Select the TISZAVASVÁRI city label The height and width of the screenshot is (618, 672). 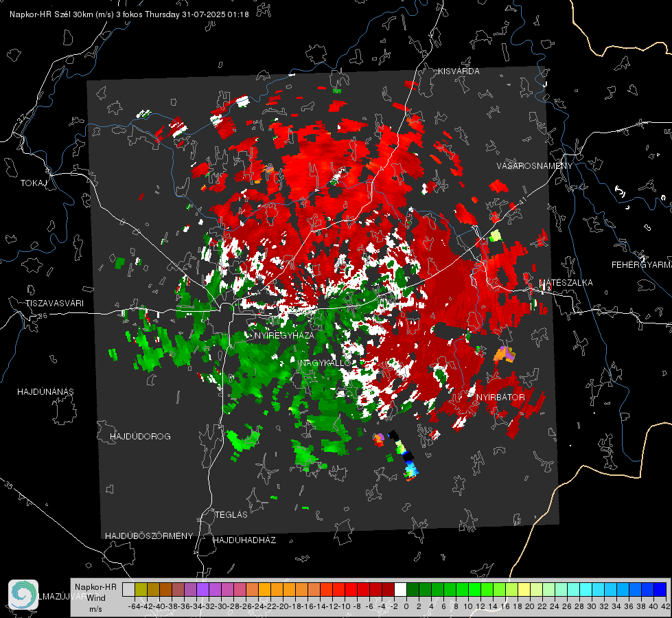pyautogui.click(x=54, y=304)
